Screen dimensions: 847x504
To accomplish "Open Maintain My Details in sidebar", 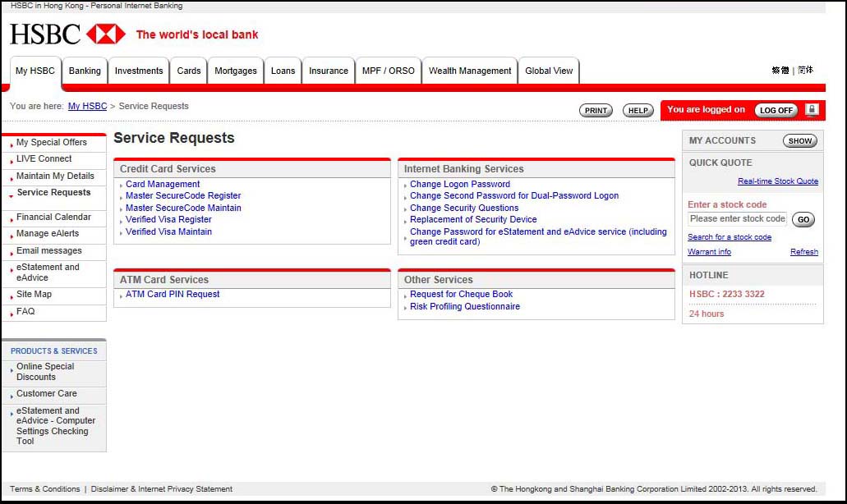I will pyautogui.click(x=55, y=176).
